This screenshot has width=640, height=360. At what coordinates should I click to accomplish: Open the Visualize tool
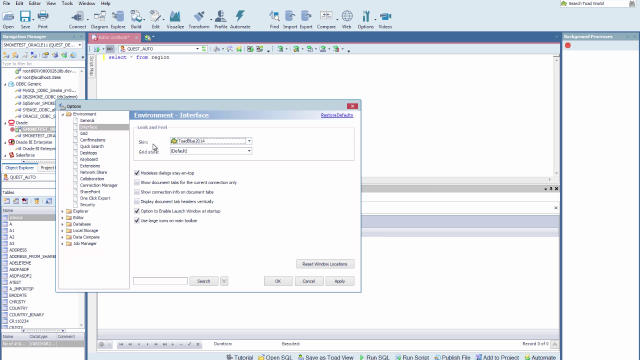pos(175,19)
